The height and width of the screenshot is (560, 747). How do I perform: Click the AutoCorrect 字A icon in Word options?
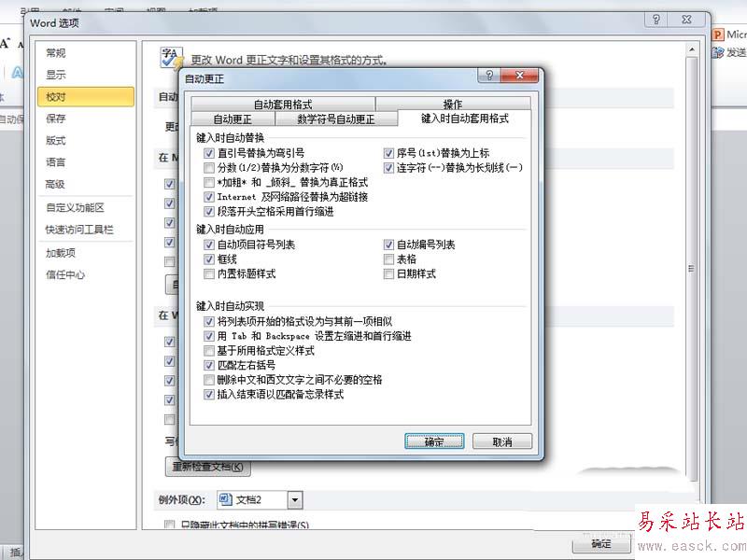coord(172,59)
